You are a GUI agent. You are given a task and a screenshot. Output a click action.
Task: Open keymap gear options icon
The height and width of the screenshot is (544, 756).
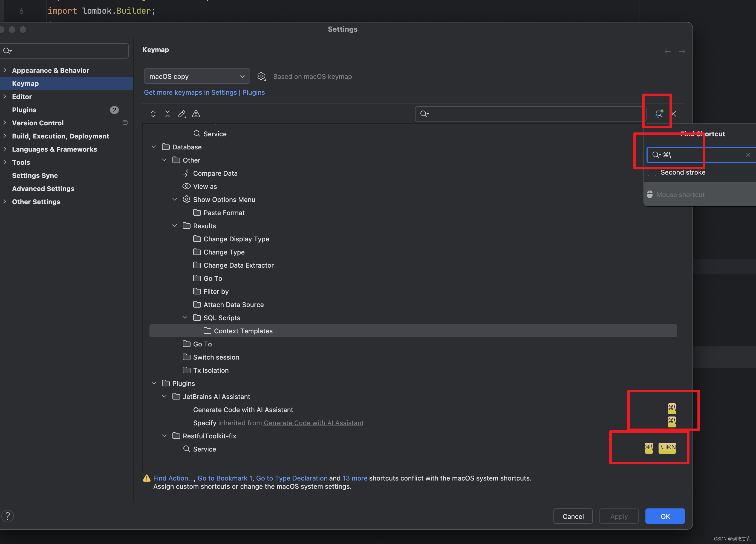coord(261,76)
